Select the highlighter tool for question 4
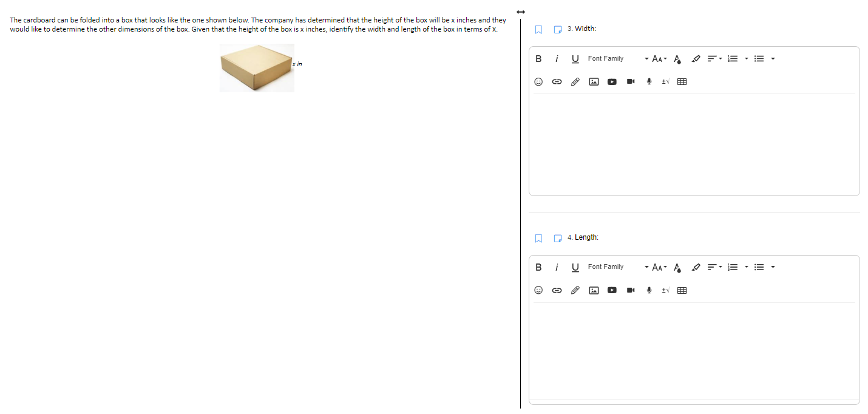The width and height of the screenshot is (868, 414). (x=696, y=267)
